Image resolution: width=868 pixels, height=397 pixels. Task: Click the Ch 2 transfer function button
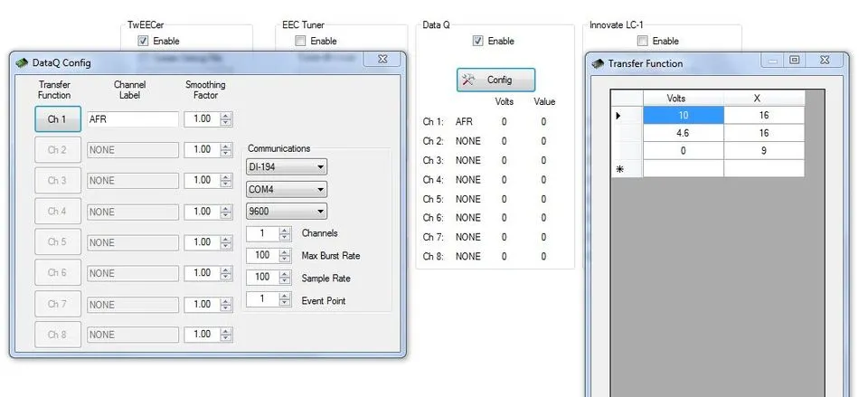tap(58, 150)
